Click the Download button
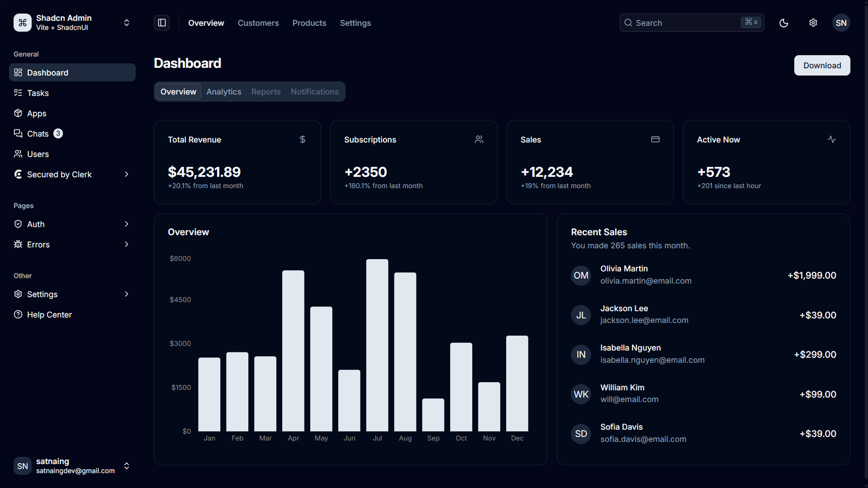 coord(822,65)
